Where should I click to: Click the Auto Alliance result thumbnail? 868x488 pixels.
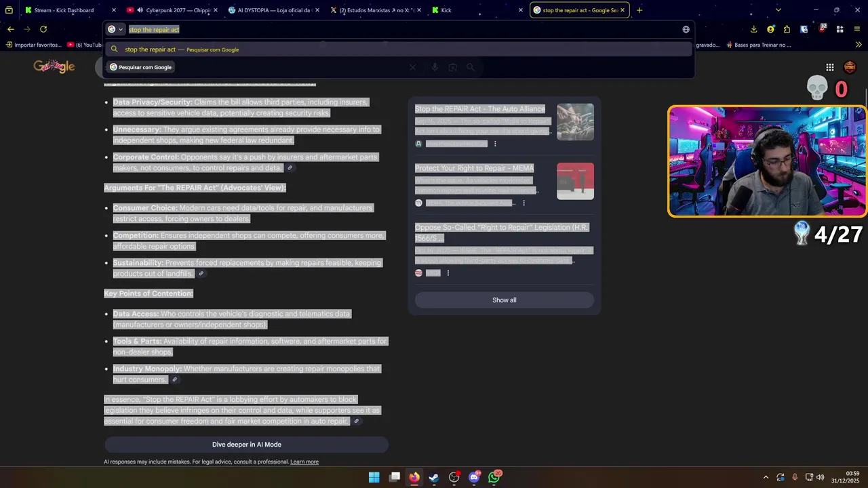[575, 122]
